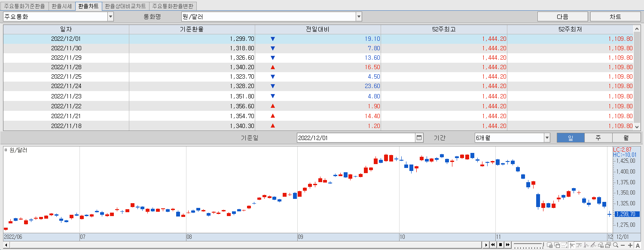Click the 다음 button
The image size is (644, 250).
click(562, 17)
